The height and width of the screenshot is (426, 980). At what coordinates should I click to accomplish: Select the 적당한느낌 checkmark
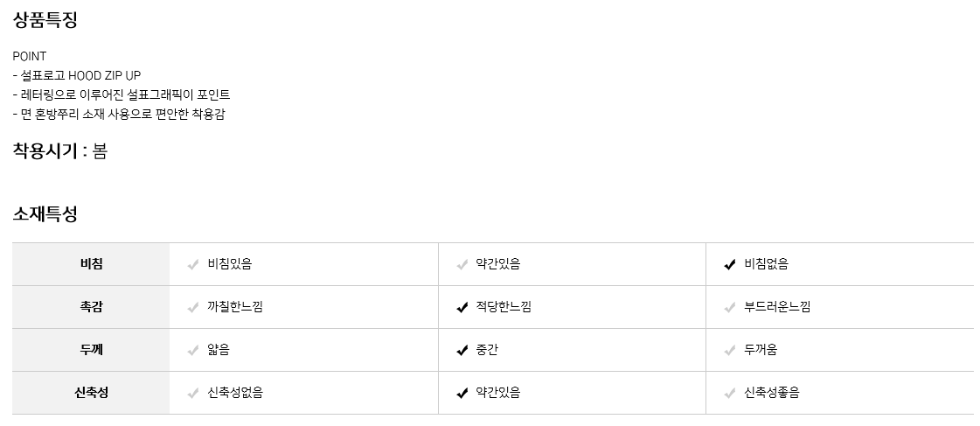tap(462, 307)
